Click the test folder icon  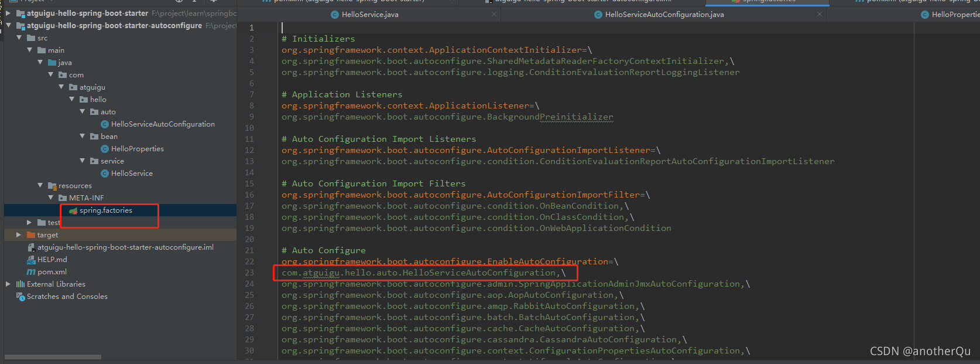42,222
